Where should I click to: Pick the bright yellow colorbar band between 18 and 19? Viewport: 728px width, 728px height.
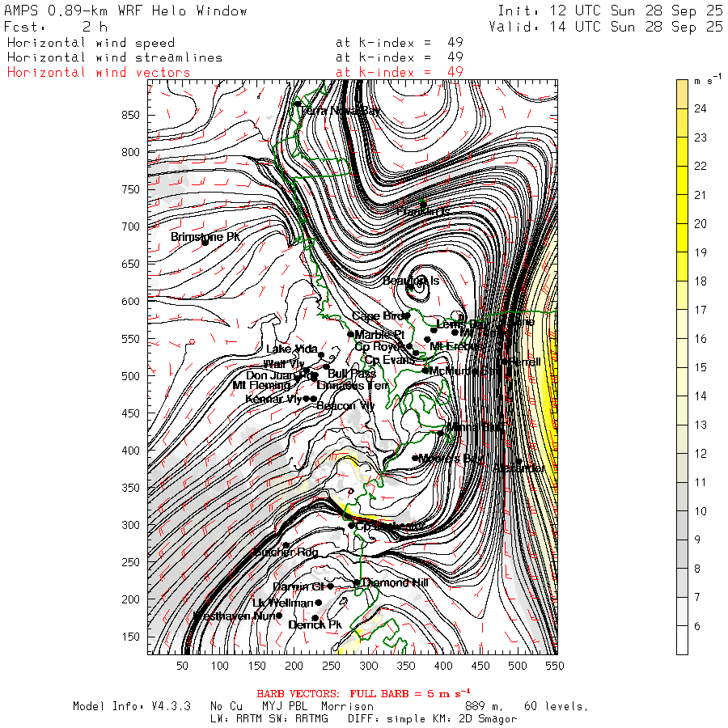pos(682,266)
